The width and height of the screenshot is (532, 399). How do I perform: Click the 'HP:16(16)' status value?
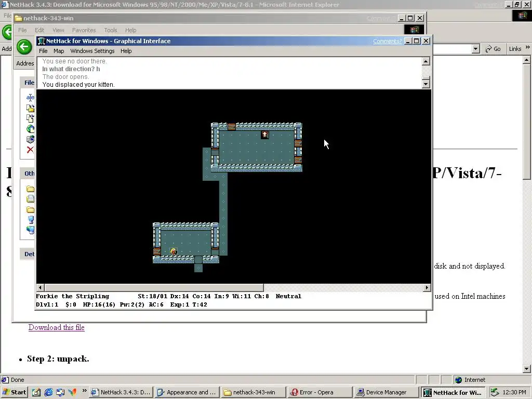coord(99,304)
